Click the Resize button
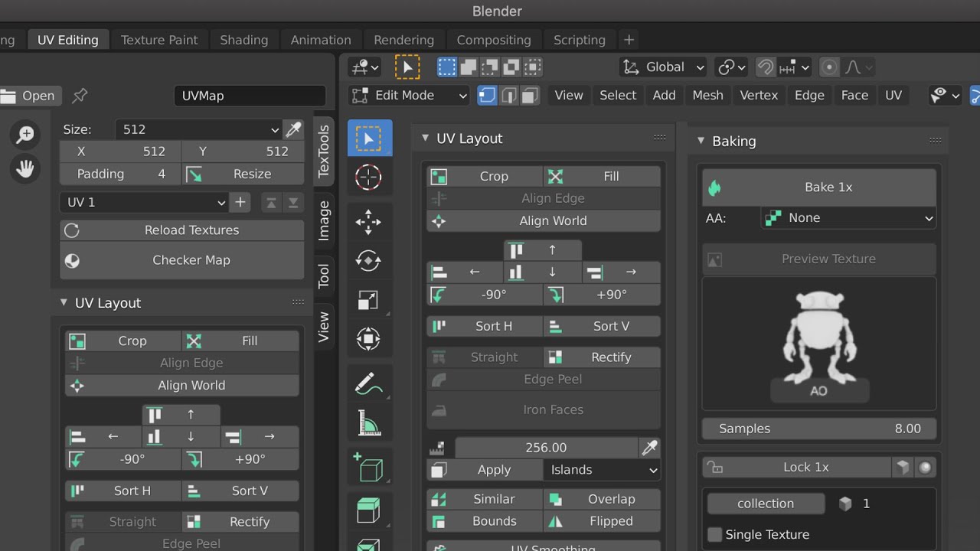Viewport: 980px width, 551px height. [243, 174]
